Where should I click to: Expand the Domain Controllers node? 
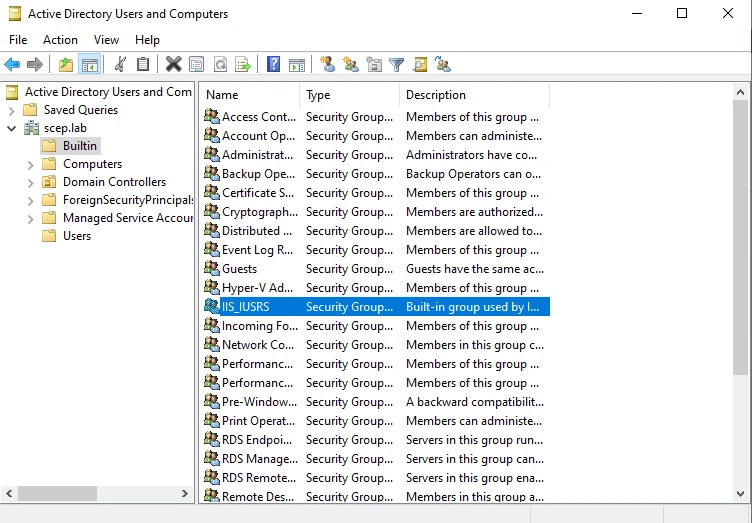(x=30, y=183)
